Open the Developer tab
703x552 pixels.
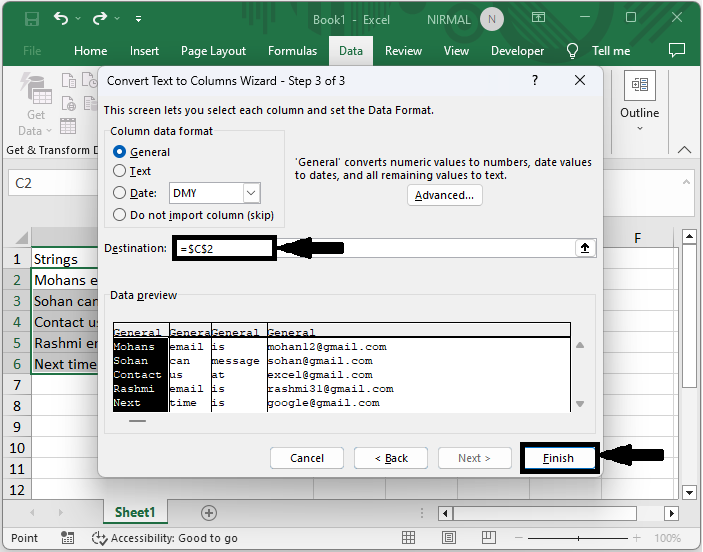517,51
